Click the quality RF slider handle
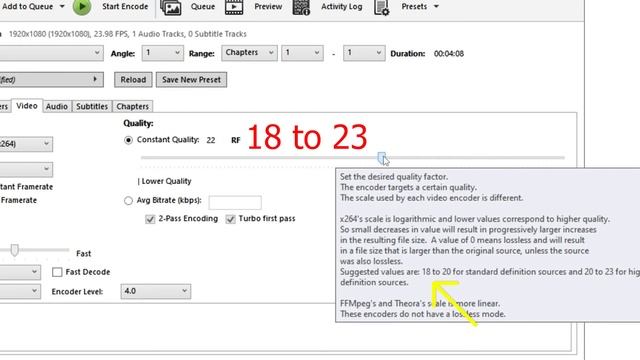Viewport: 640px width, 360px height. click(381, 158)
